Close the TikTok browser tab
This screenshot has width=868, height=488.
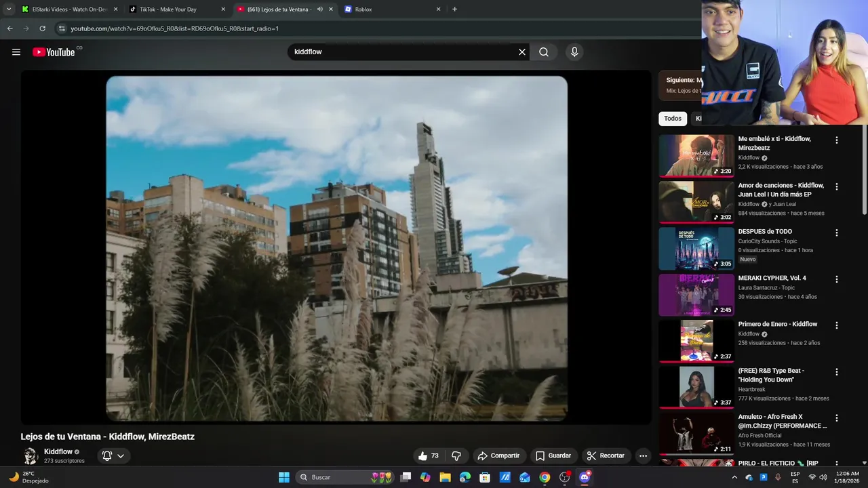click(223, 9)
